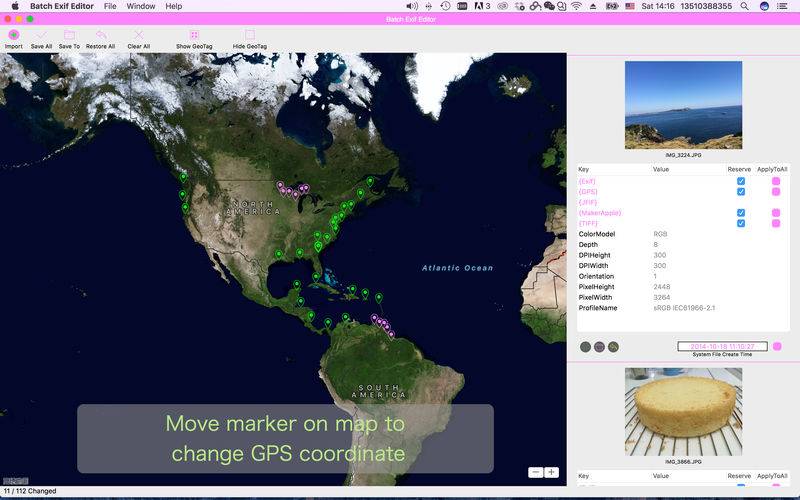
Task: Select the green marker farthest northeast in Canada
Action: [x=370, y=181]
